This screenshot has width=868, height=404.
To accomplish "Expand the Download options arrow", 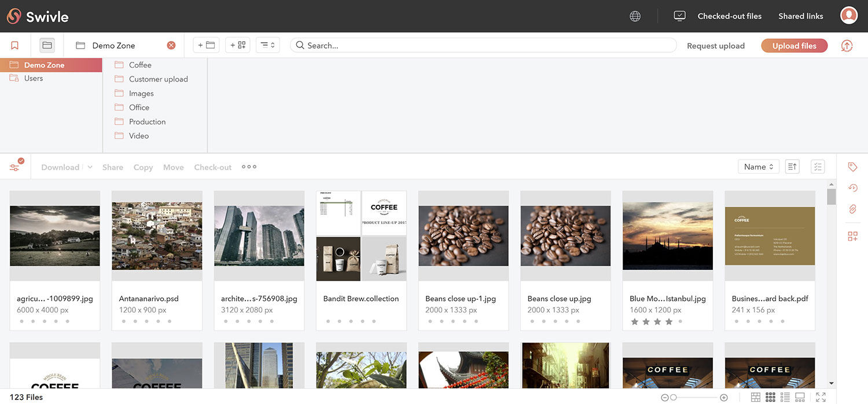I will pos(90,167).
